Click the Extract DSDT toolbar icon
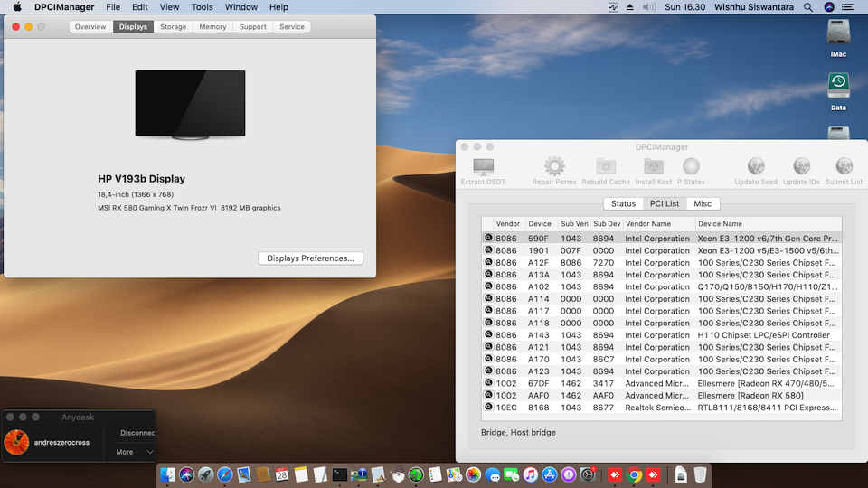This screenshot has width=868, height=488. pos(484,167)
